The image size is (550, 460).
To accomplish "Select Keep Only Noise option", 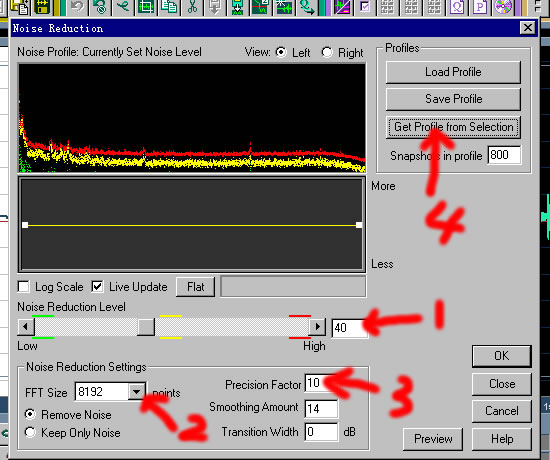I will (30, 432).
